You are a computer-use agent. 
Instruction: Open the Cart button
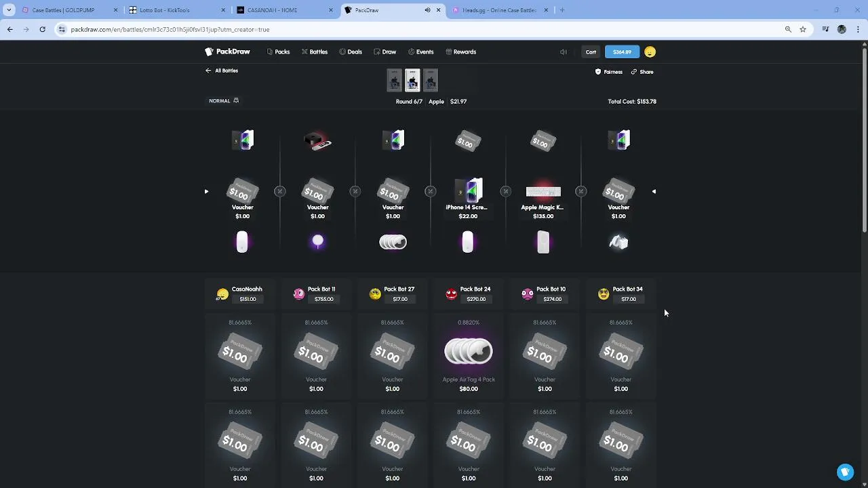point(591,52)
